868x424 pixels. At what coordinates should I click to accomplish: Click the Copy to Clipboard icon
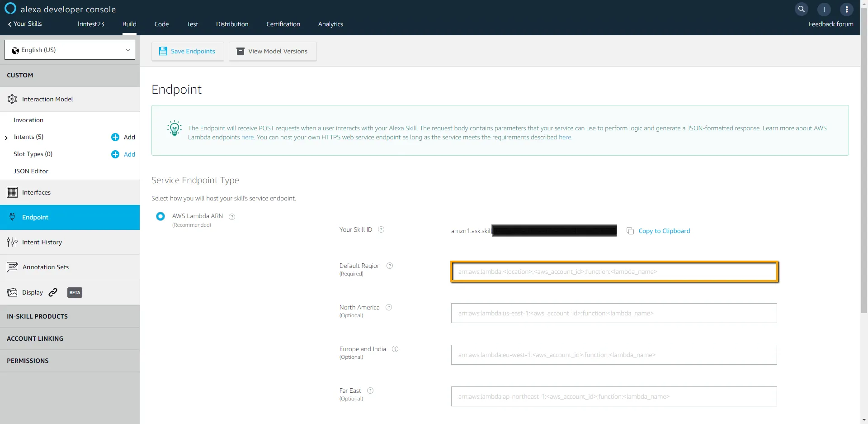[630, 231]
